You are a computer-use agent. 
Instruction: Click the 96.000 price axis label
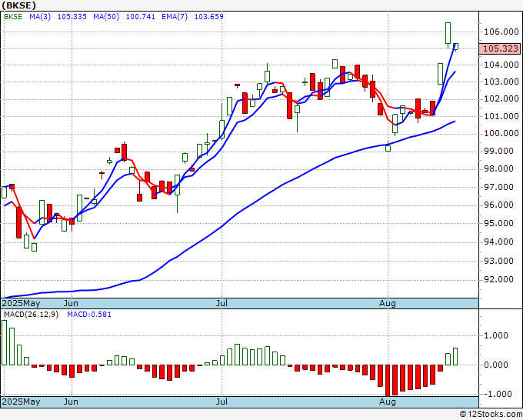coord(498,205)
